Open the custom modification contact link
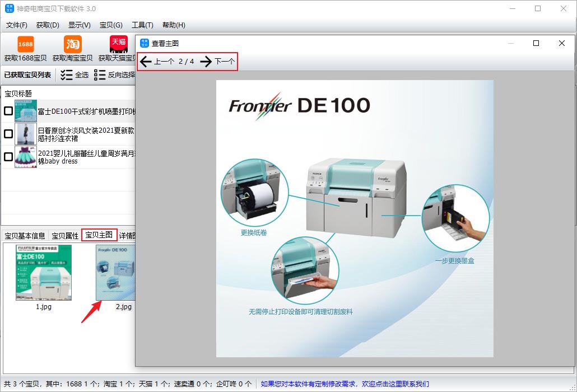Screen dimensions: 577x392 click(x=345, y=384)
